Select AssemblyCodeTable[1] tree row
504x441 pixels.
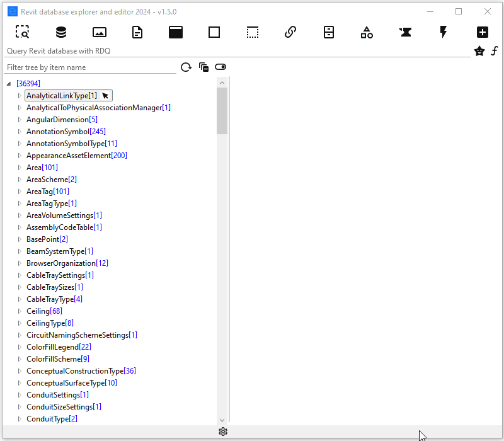pyautogui.click(x=64, y=227)
